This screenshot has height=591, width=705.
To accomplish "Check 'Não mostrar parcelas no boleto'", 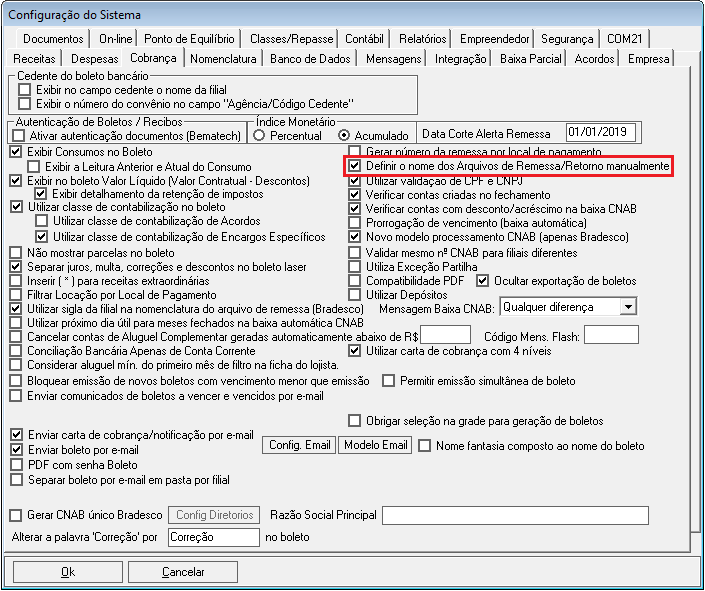I will (16, 252).
